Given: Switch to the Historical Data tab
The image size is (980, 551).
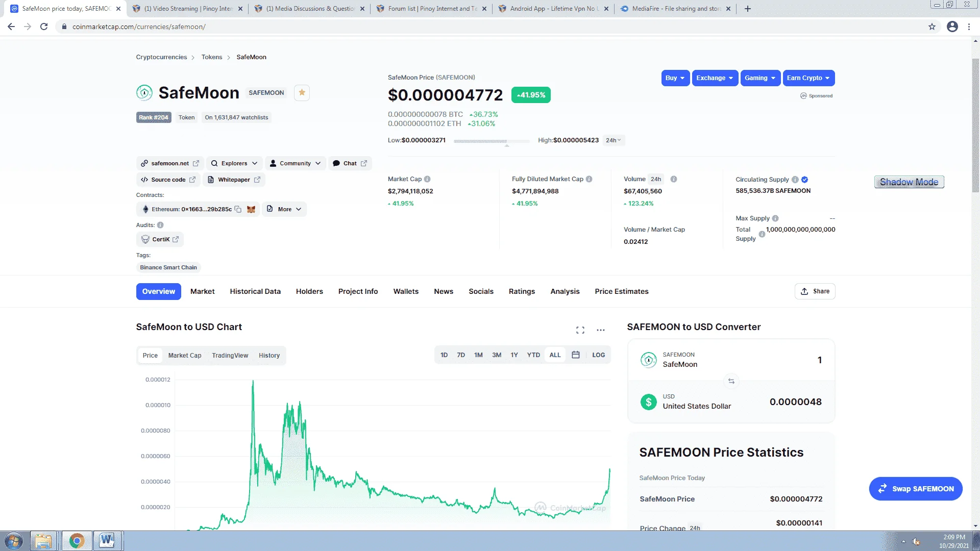Looking at the screenshot, I should point(255,291).
